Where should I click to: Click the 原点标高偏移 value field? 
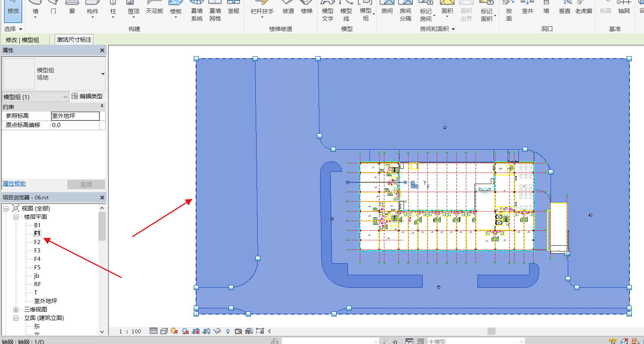click(75, 125)
